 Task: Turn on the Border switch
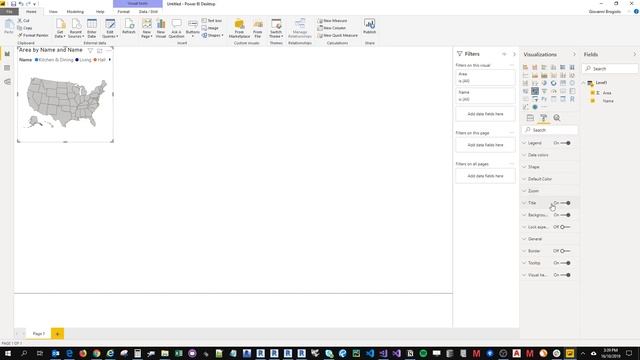(565, 251)
